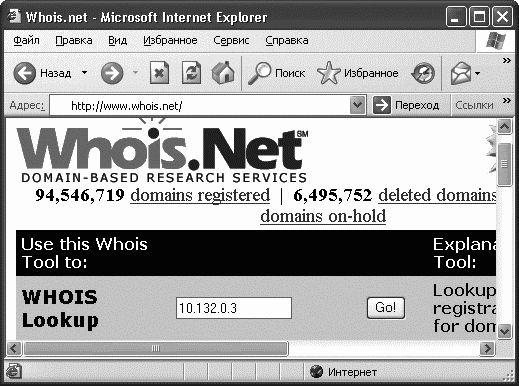Maximize the Internet Explorer window
This screenshot has height=386, width=519.
pos(479,17)
